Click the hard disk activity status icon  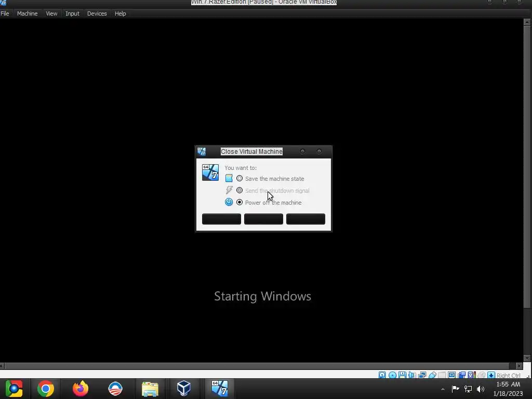(382, 375)
